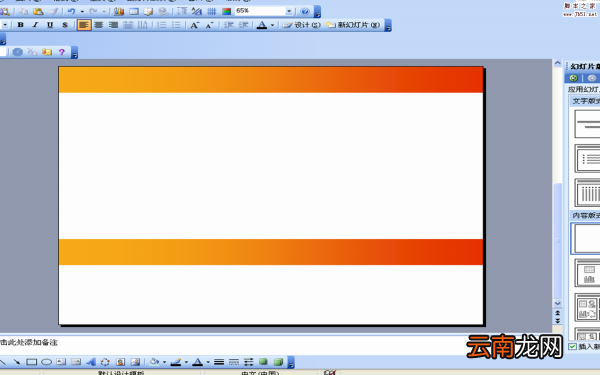Open standard toolbar options expander
This screenshot has width=600, height=375.
[317, 12]
